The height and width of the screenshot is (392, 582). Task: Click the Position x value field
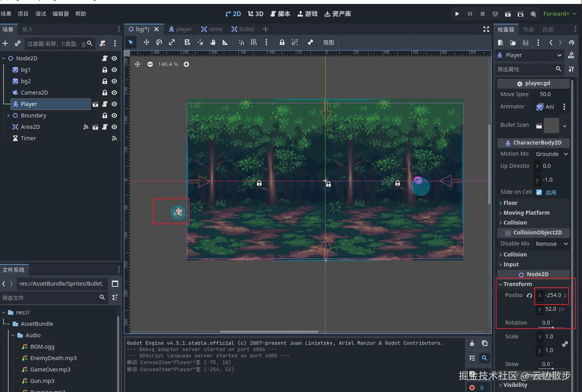[x=553, y=295]
